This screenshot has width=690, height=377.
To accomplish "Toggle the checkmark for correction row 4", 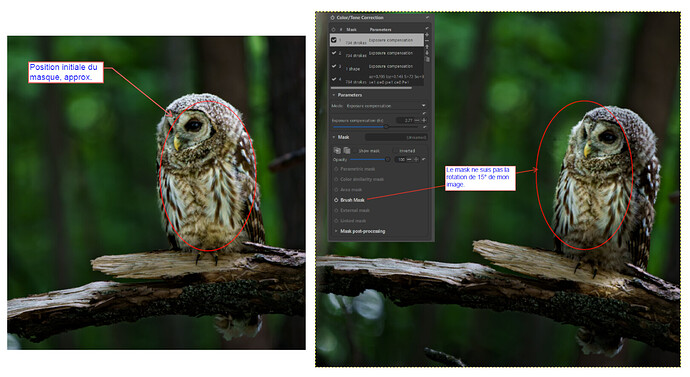I will [x=334, y=79].
